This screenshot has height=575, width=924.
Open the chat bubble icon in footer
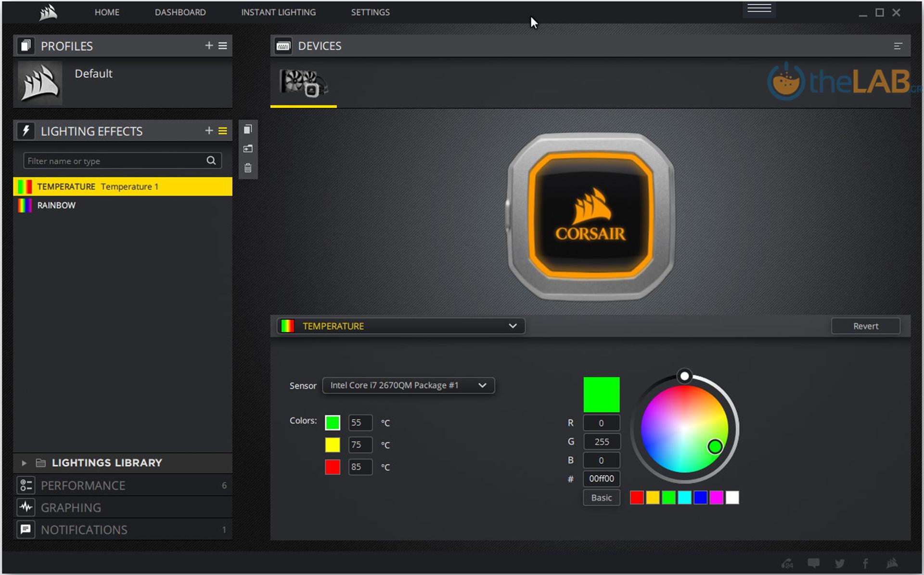point(814,563)
